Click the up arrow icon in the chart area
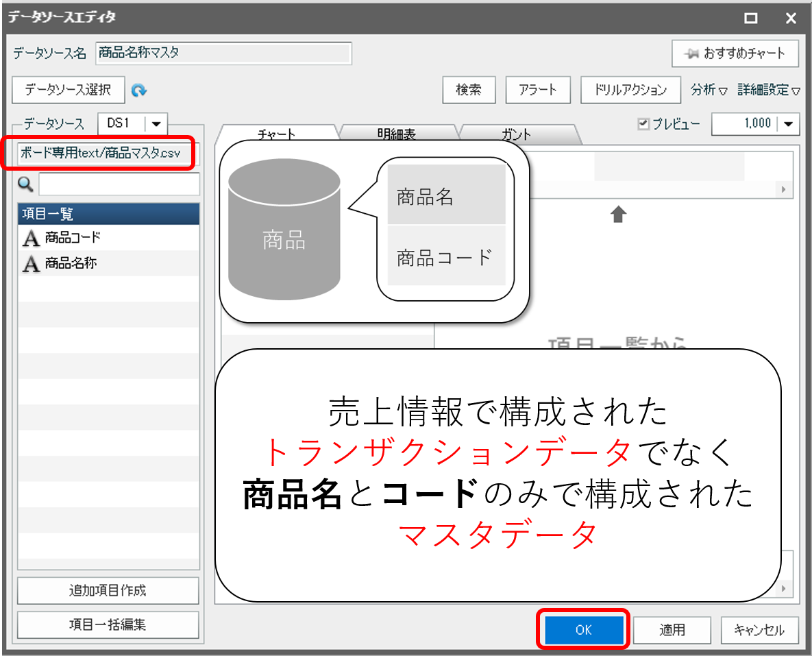 coord(618,214)
